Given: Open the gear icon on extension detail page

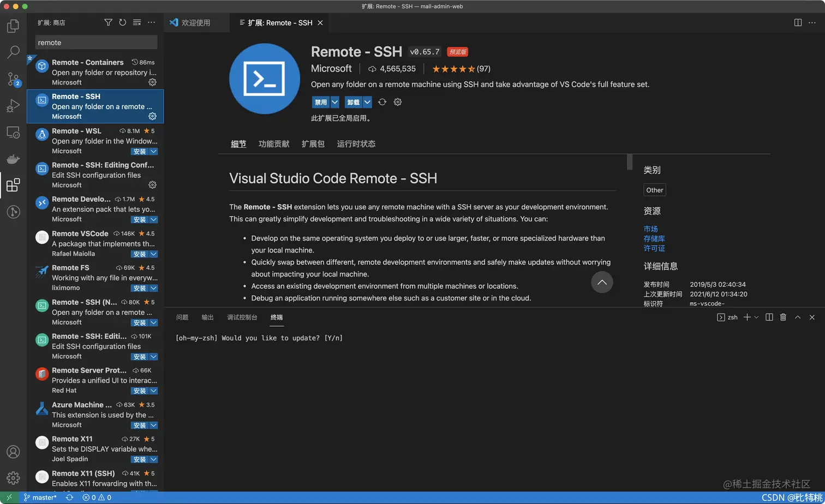Looking at the screenshot, I should coord(398,102).
